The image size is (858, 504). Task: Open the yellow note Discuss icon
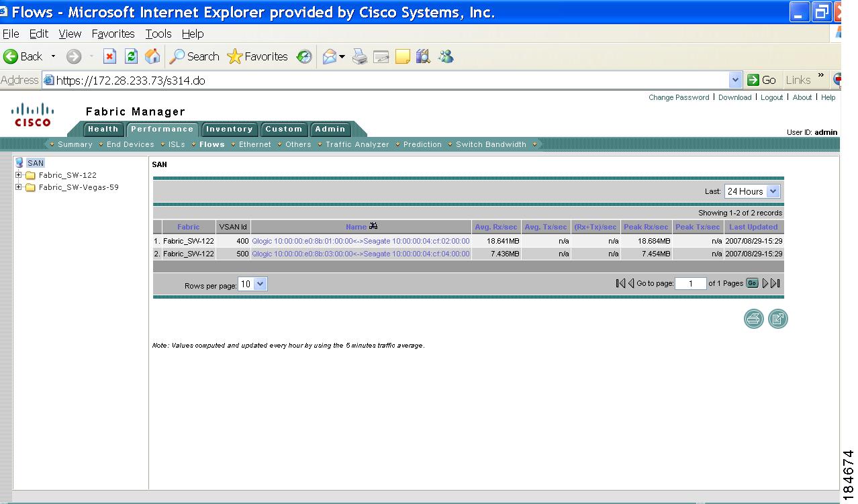[x=402, y=57]
